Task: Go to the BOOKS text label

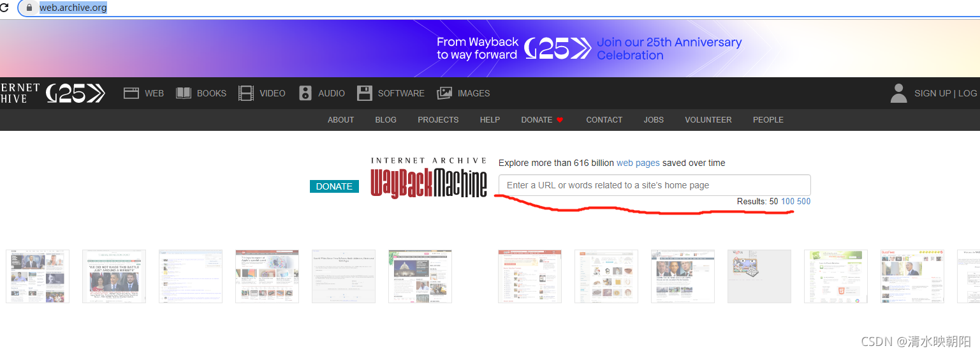Action: click(x=212, y=93)
